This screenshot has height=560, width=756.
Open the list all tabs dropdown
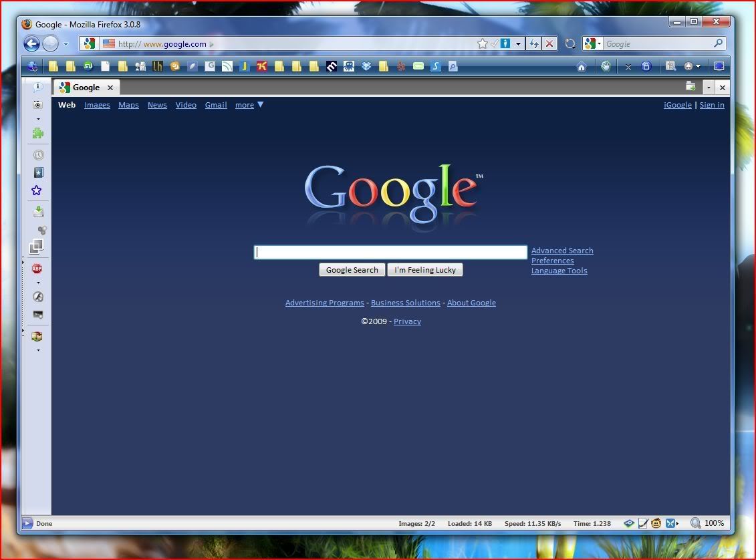click(x=709, y=88)
